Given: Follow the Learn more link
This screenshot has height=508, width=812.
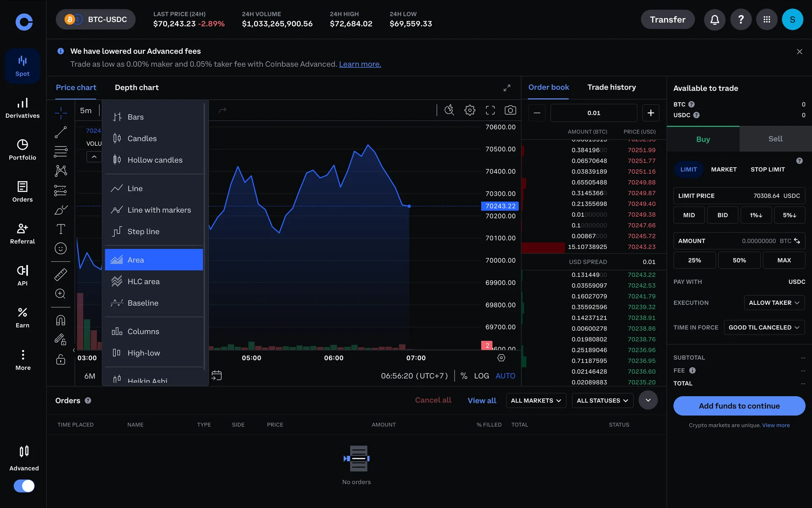Looking at the screenshot, I should pos(359,64).
